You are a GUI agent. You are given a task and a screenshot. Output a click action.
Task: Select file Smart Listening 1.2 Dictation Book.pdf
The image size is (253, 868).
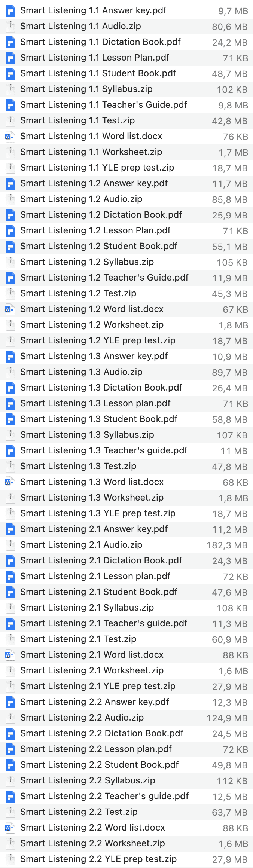[x=127, y=215]
